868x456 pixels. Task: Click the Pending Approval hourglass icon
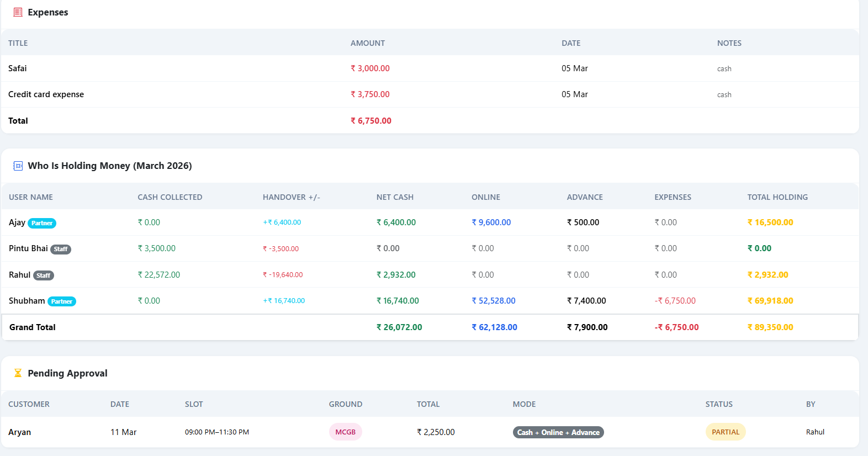tap(18, 373)
